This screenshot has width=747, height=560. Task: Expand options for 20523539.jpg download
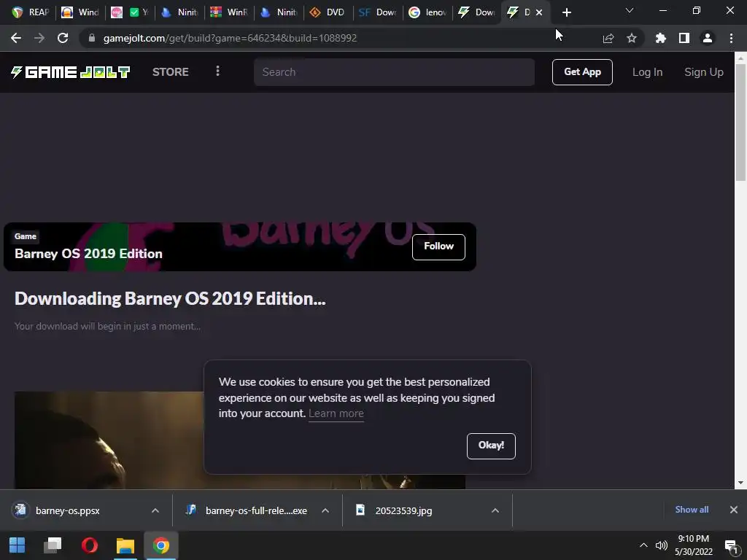click(495, 510)
